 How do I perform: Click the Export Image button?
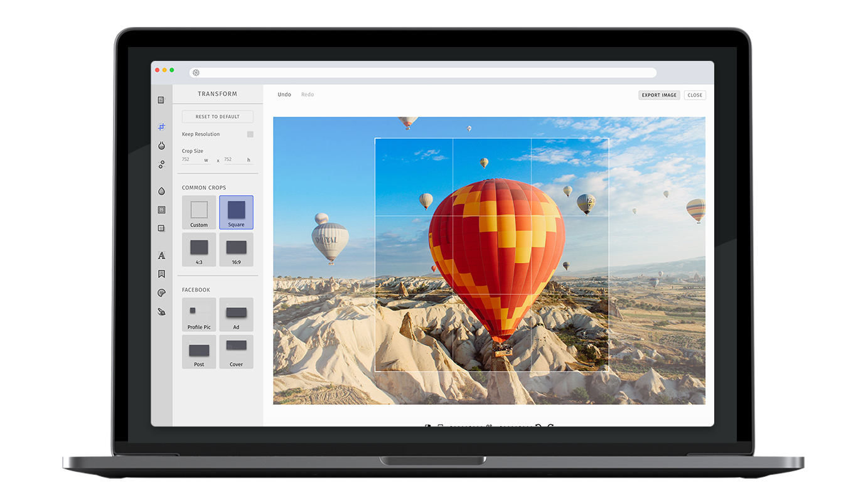[x=659, y=95]
